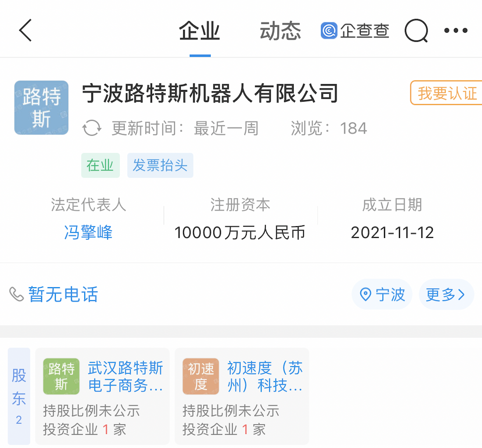Switch to the 动态 tab
The width and height of the screenshot is (482, 448).
click(280, 31)
